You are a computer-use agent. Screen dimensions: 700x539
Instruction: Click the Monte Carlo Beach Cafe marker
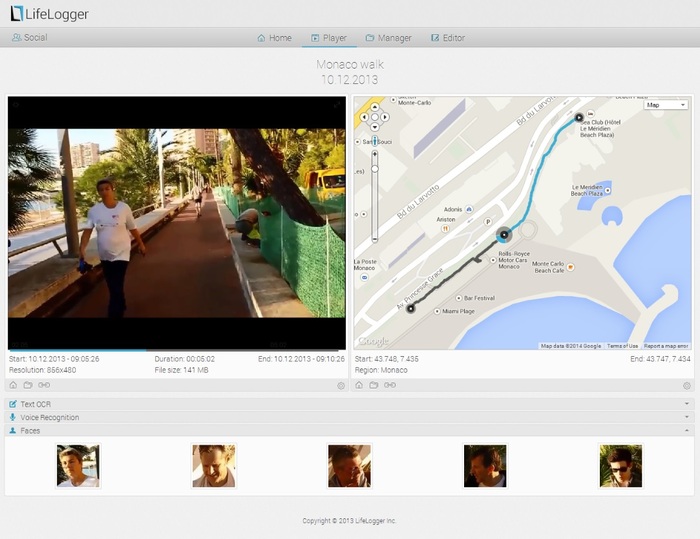pyautogui.click(x=570, y=267)
